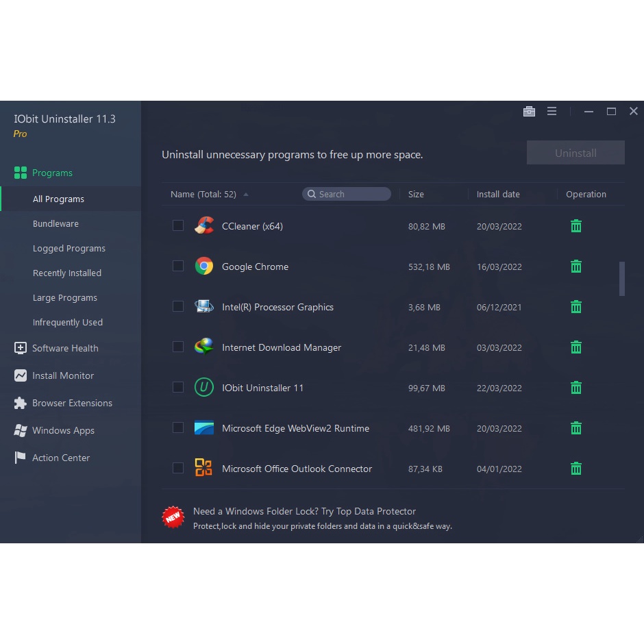The width and height of the screenshot is (644, 644).
Task: Sort list using the Name column arrow
Action: pos(246,195)
